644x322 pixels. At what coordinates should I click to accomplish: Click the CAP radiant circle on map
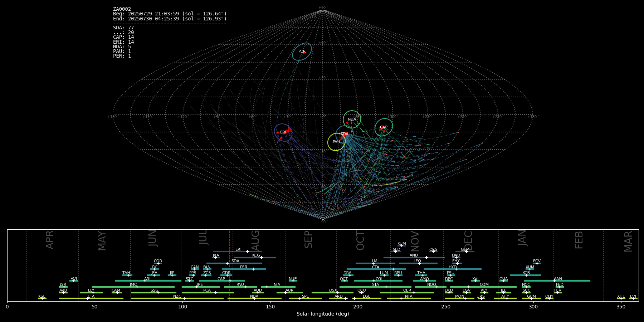pyautogui.click(x=384, y=127)
